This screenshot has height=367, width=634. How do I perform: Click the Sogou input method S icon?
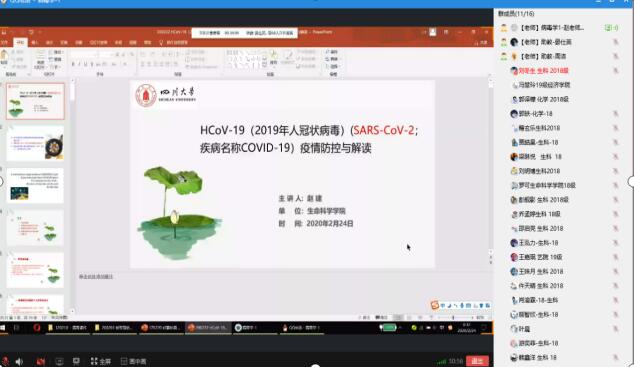pyautogui.click(x=435, y=305)
